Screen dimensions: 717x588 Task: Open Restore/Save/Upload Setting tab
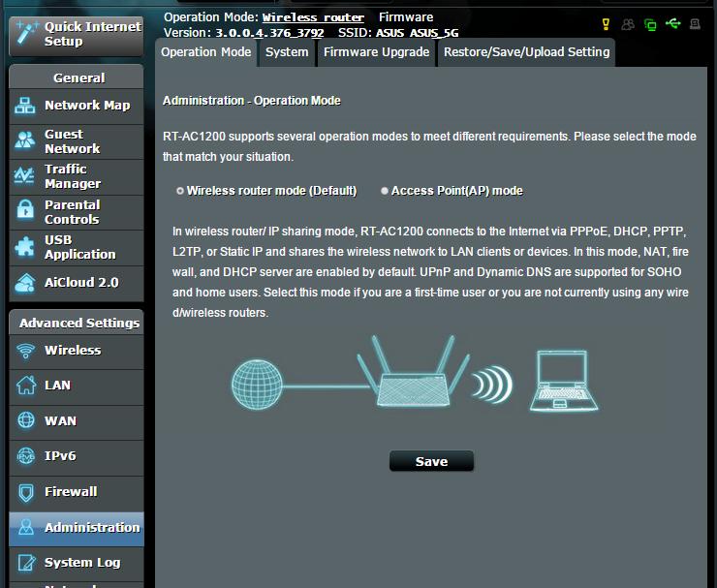(527, 52)
